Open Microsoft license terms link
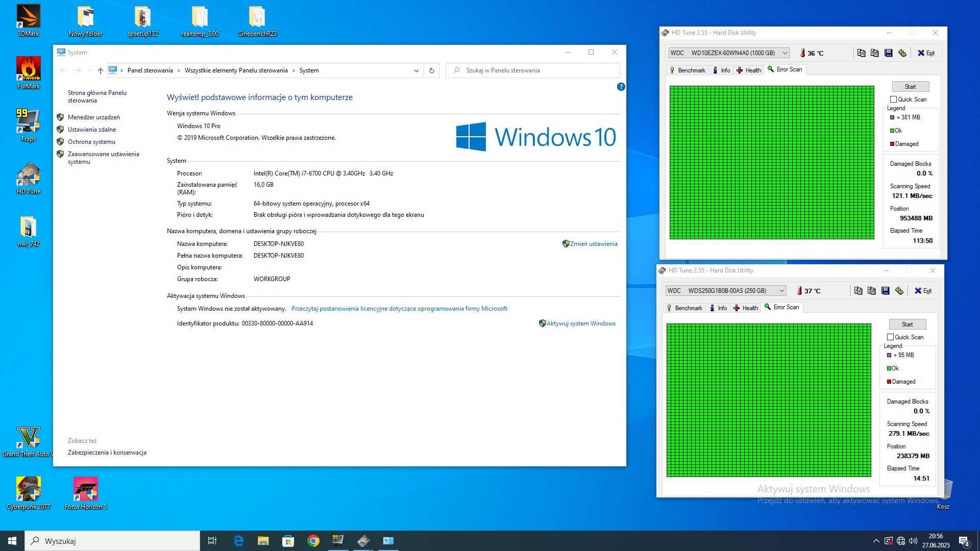Image resolution: width=980 pixels, height=551 pixels. (399, 309)
